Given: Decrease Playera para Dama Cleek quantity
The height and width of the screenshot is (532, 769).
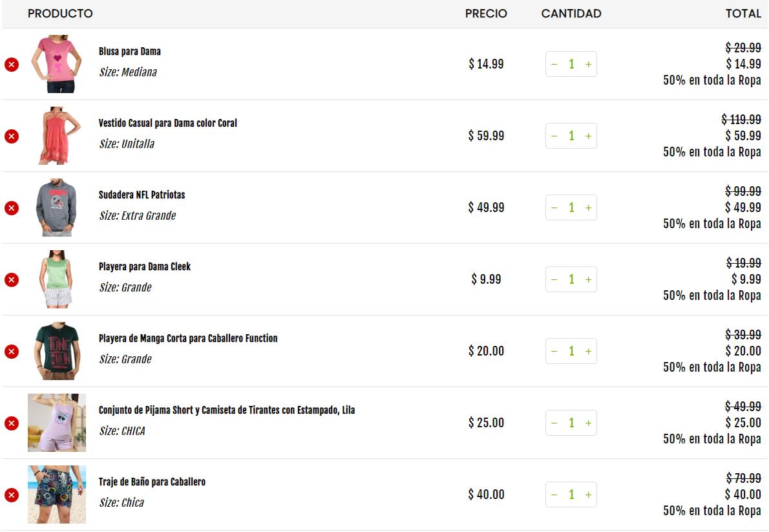Looking at the screenshot, I should pos(554,279).
